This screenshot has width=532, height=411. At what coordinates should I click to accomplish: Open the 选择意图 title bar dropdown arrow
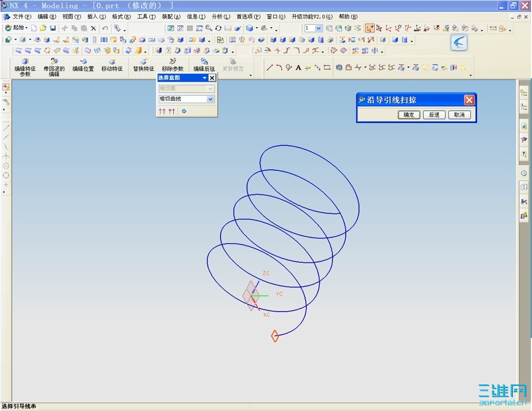[204, 78]
